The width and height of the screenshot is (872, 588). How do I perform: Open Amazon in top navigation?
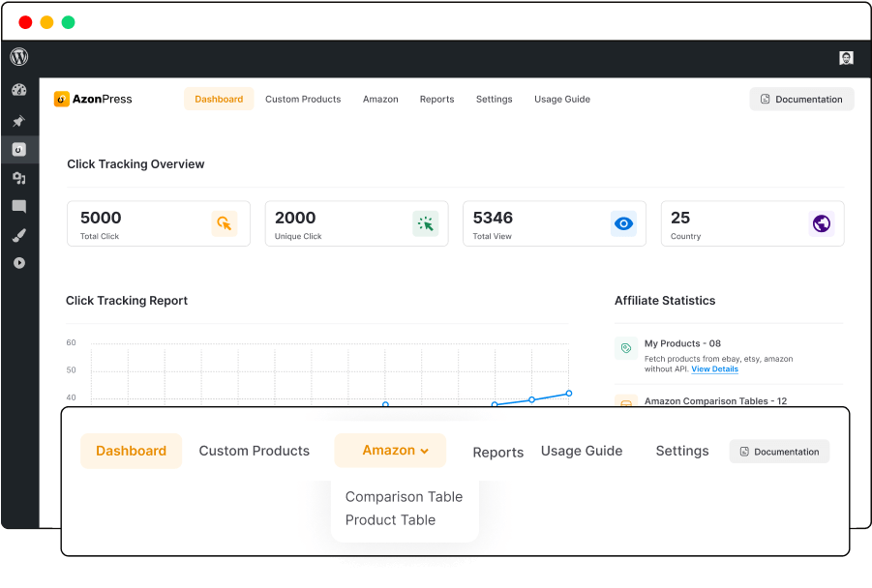click(x=380, y=99)
